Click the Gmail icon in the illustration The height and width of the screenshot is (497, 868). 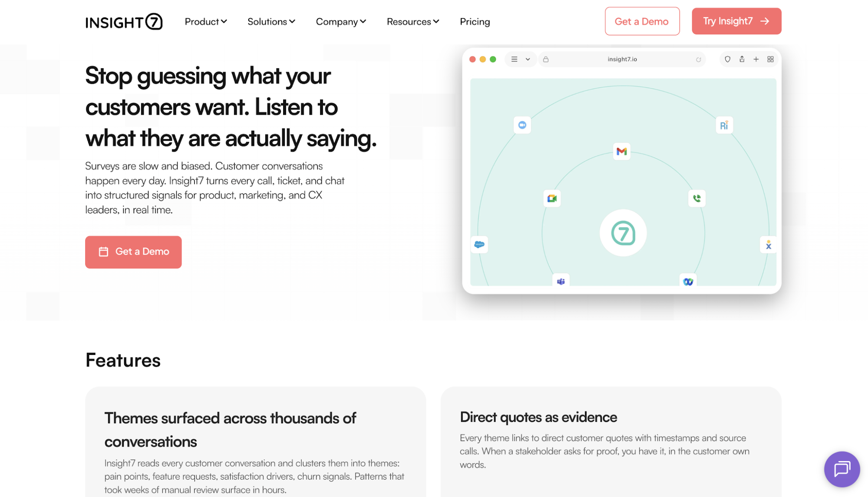[621, 151]
